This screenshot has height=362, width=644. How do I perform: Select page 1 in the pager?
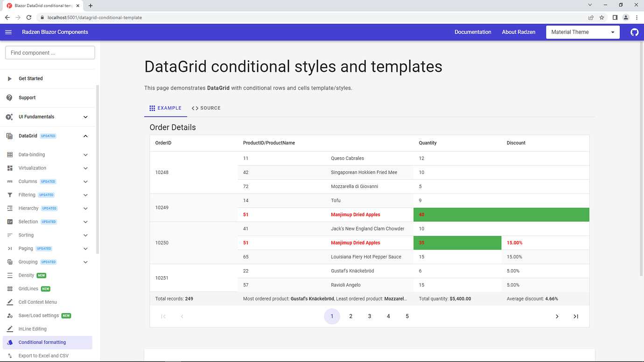click(x=332, y=316)
